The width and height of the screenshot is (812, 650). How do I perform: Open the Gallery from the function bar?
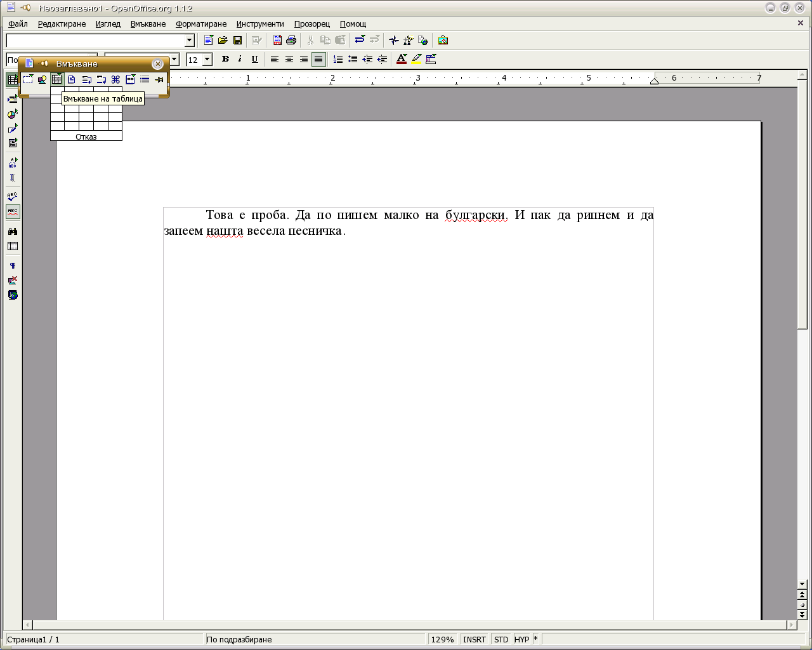(443, 41)
